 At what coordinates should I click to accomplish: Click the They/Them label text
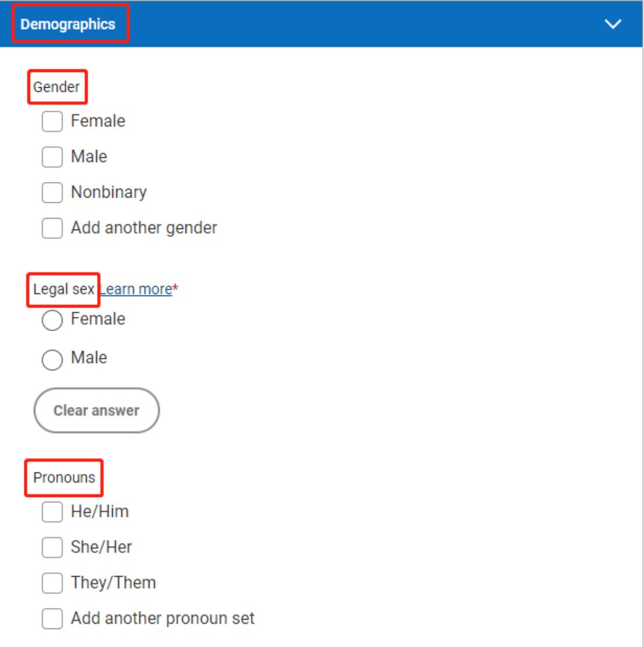pyautogui.click(x=113, y=583)
